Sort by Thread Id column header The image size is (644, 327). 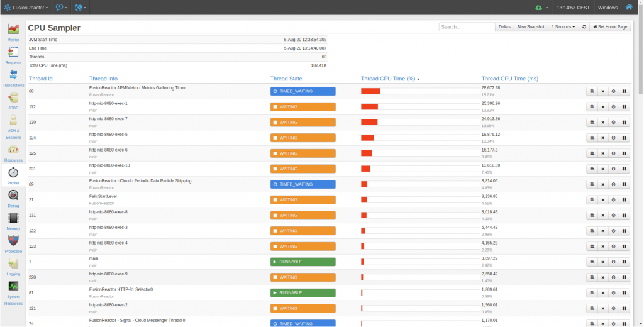click(x=41, y=79)
